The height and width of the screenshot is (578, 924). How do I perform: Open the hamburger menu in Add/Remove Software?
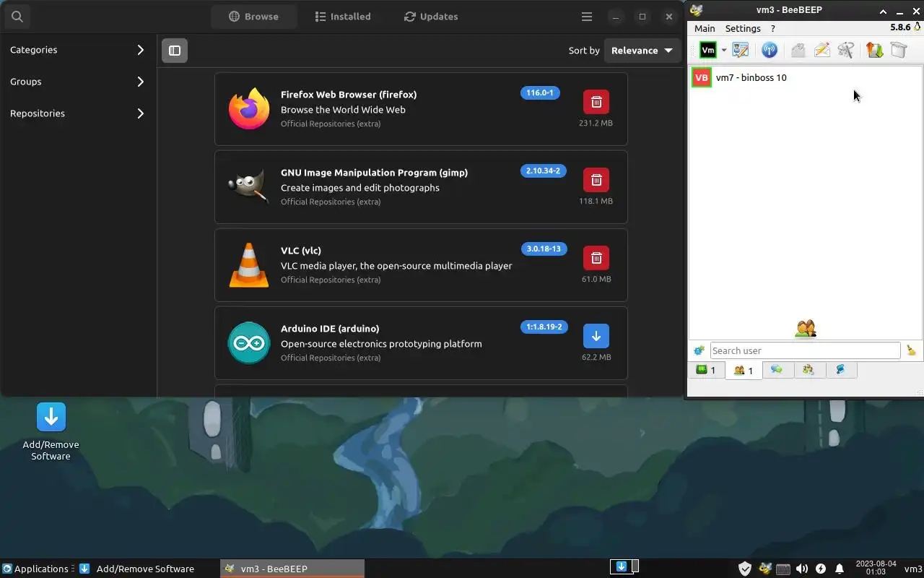coord(587,17)
